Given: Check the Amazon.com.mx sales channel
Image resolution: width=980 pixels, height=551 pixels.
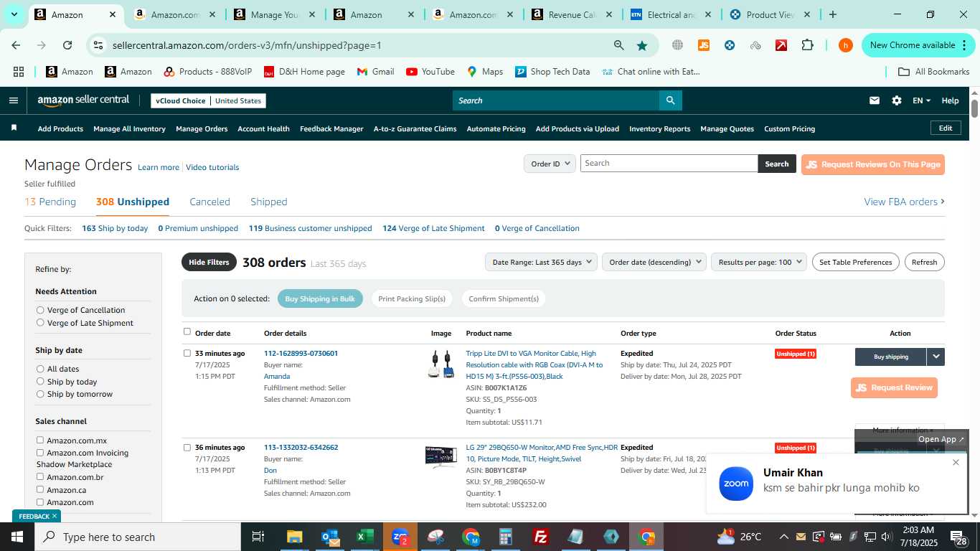Looking at the screenshot, I should click(40, 440).
